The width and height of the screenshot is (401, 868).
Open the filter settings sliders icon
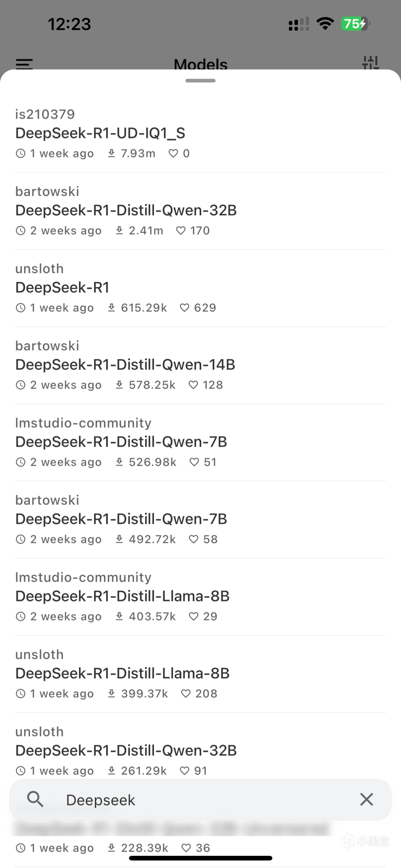pyautogui.click(x=371, y=63)
